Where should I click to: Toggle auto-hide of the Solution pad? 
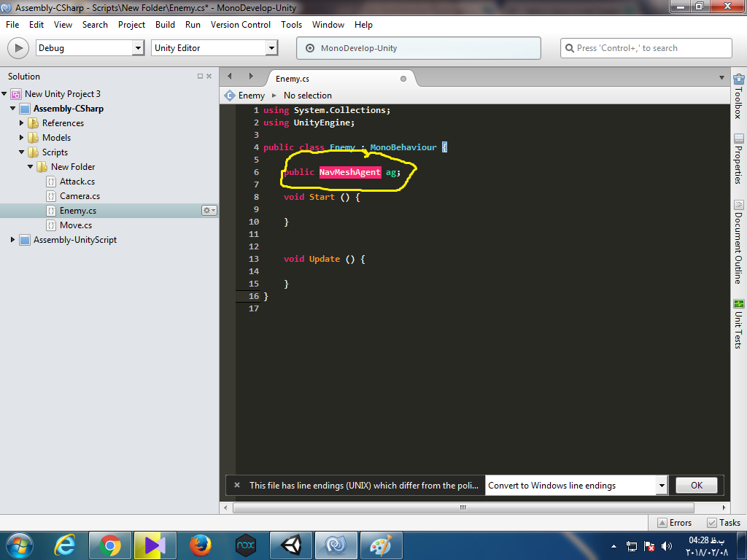click(200, 76)
